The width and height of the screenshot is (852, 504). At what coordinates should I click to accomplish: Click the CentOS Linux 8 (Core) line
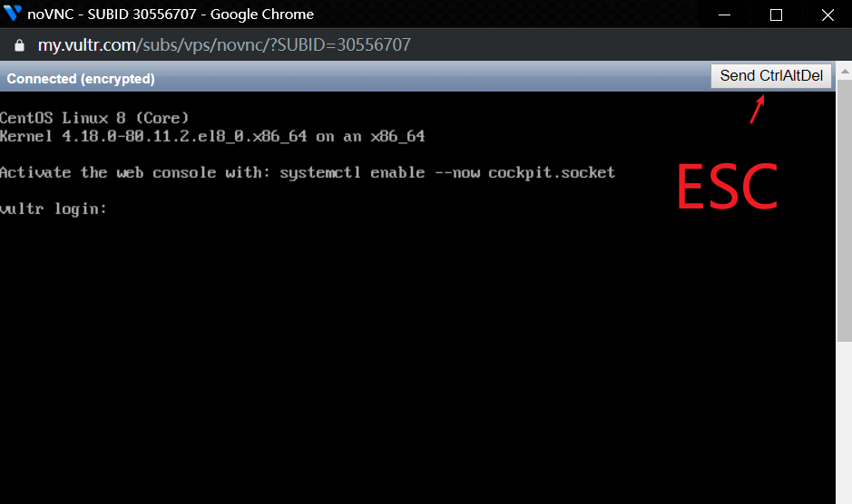click(x=94, y=118)
